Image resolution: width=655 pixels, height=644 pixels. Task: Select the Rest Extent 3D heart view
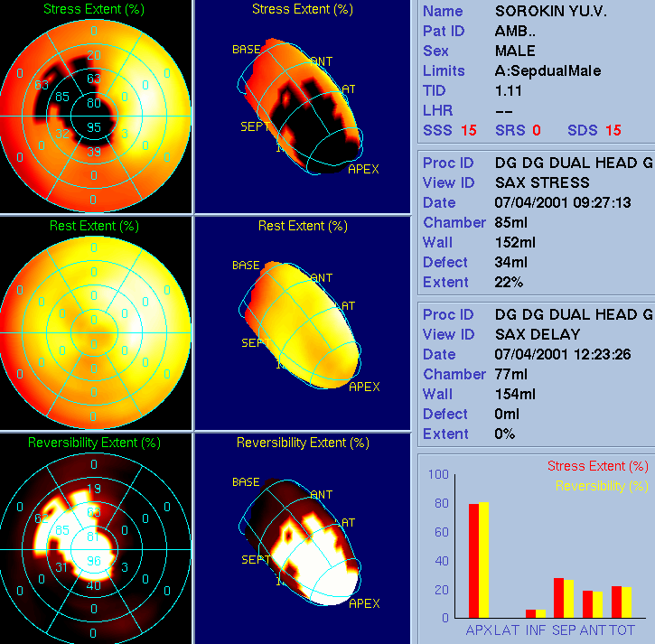pyautogui.click(x=302, y=327)
